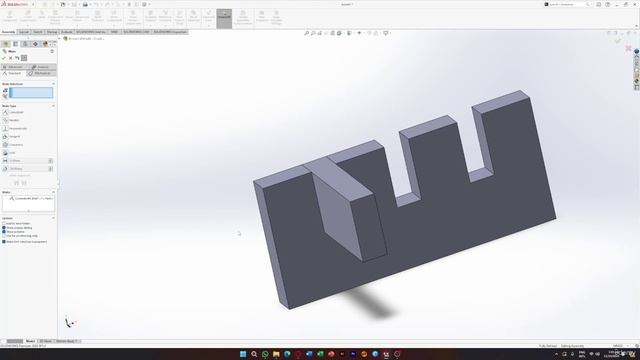Select the Coincident mate in the Mates list

(x=31, y=199)
